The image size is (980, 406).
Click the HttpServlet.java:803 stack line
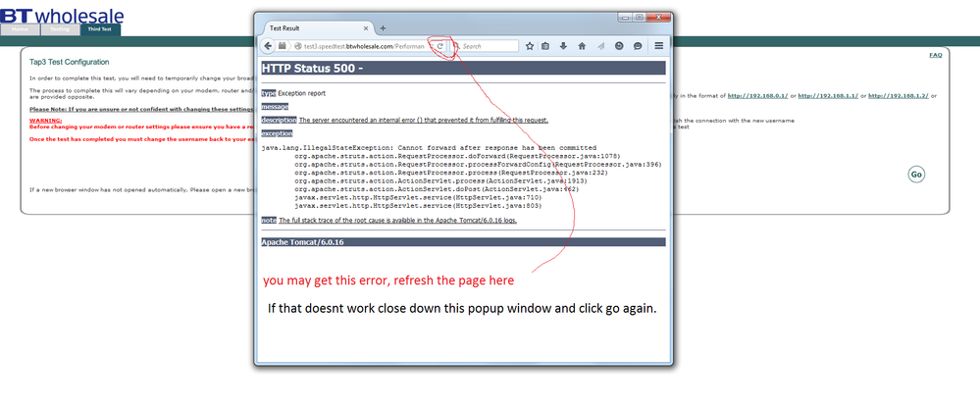click(x=418, y=205)
